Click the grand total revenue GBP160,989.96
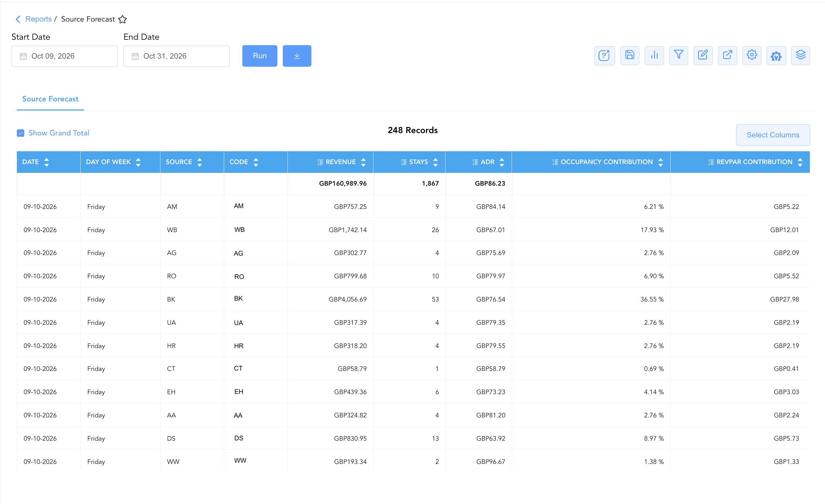The image size is (825, 504). [x=343, y=184]
